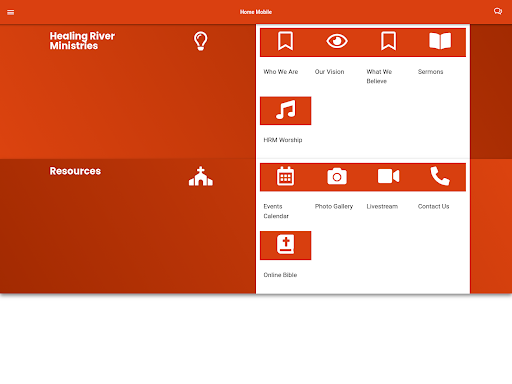Select the Events Calendar label

pos(276,211)
